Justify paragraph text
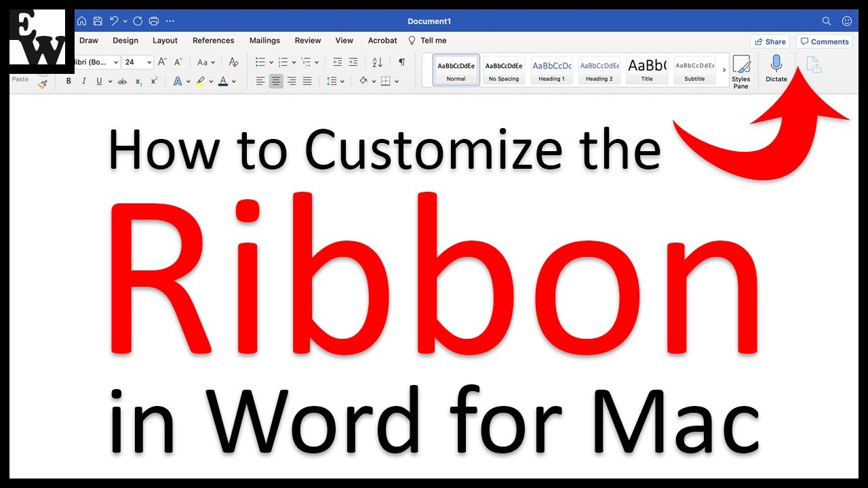 tap(307, 81)
